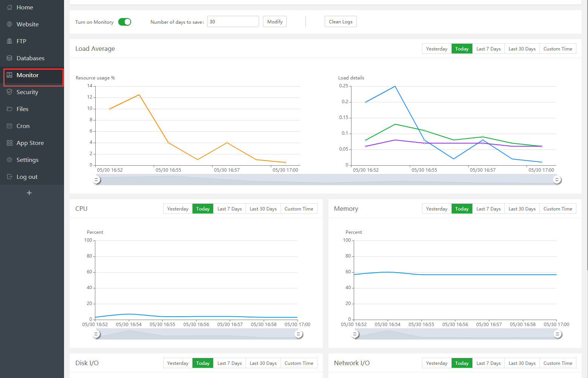Viewport: 588px width, 378px height.
Task: Select Last 30 Days for Disk I/O
Action: pos(263,363)
